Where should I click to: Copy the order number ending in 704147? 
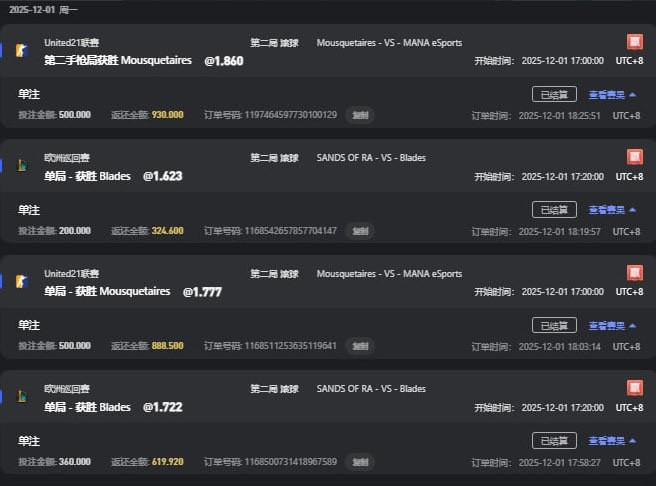click(x=360, y=231)
